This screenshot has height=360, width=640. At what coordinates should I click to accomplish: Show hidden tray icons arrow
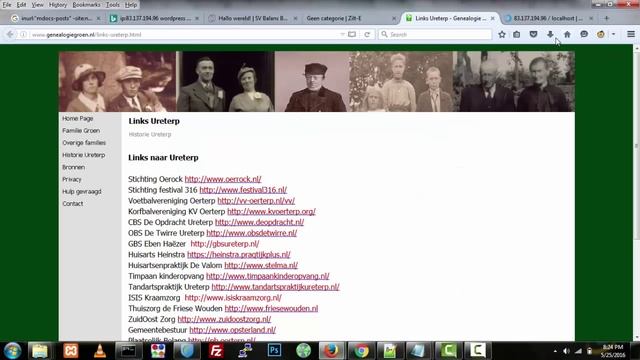[555, 351]
